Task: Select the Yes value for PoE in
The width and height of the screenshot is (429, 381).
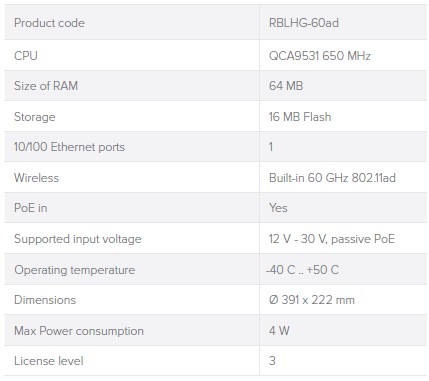Action: click(278, 208)
